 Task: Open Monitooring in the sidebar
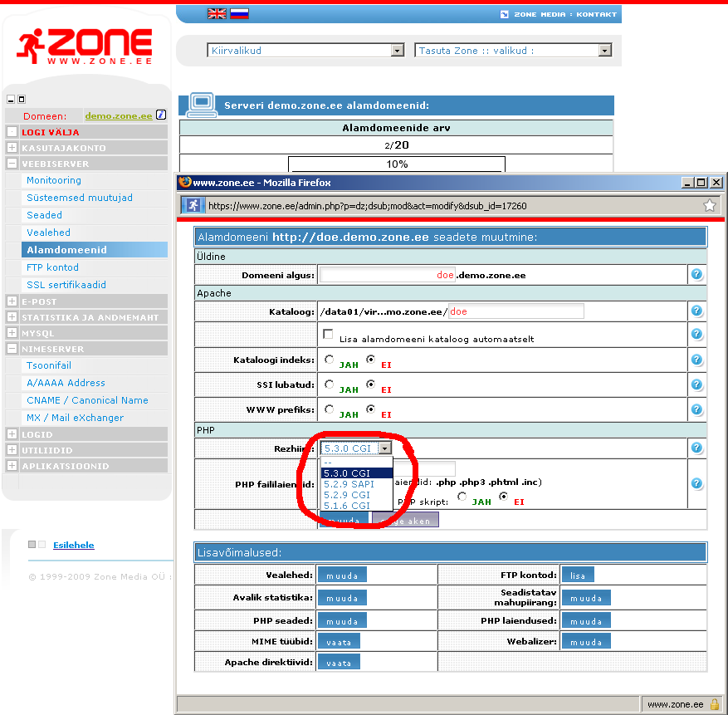(54, 180)
